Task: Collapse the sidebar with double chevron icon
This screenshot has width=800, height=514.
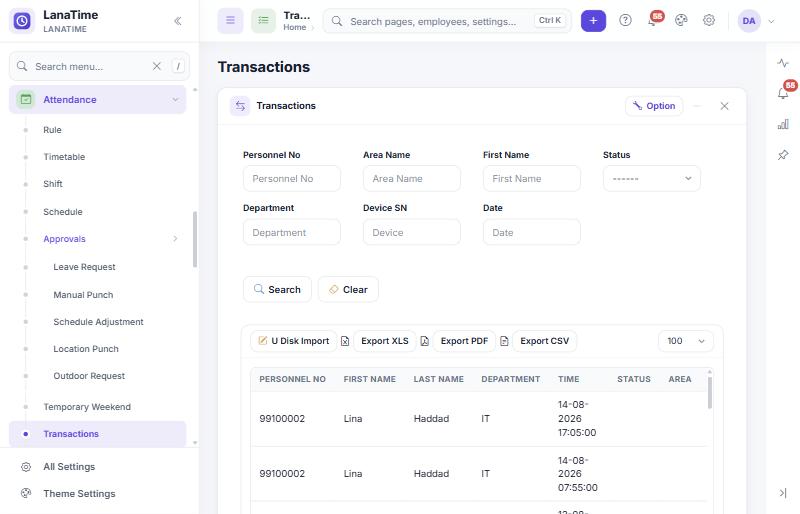Action: click(x=178, y=21)
